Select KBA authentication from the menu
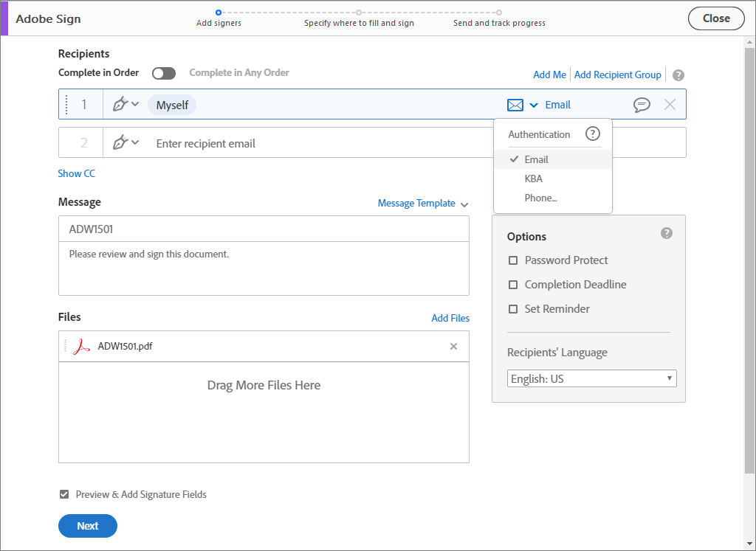The width and height of the screenshot is (756, 551). pyautogui.click(x=534, y=179)
